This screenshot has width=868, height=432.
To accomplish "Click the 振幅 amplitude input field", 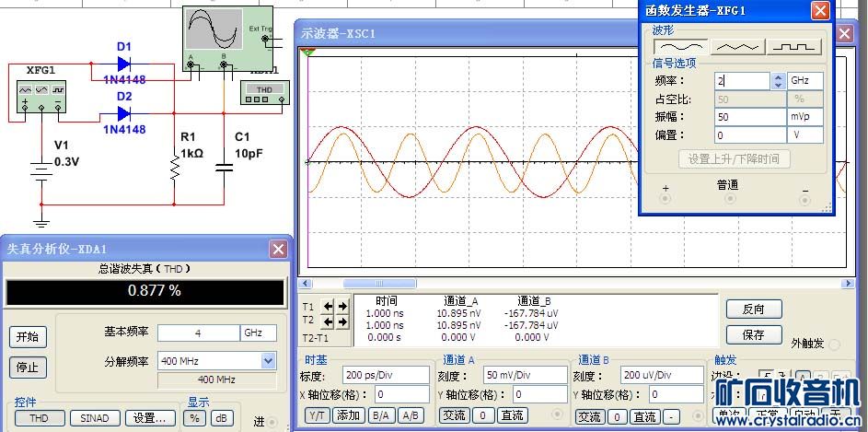I will (748, 117).
